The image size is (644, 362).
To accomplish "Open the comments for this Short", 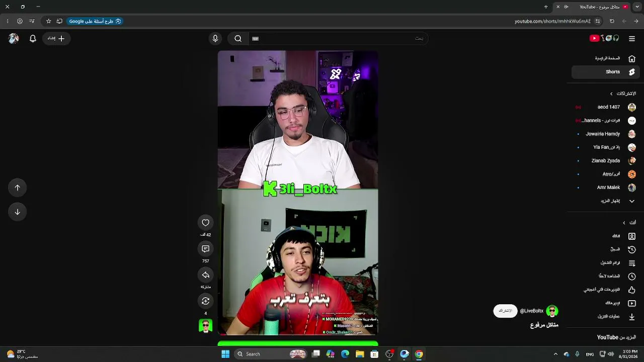I will pos(205,249).
